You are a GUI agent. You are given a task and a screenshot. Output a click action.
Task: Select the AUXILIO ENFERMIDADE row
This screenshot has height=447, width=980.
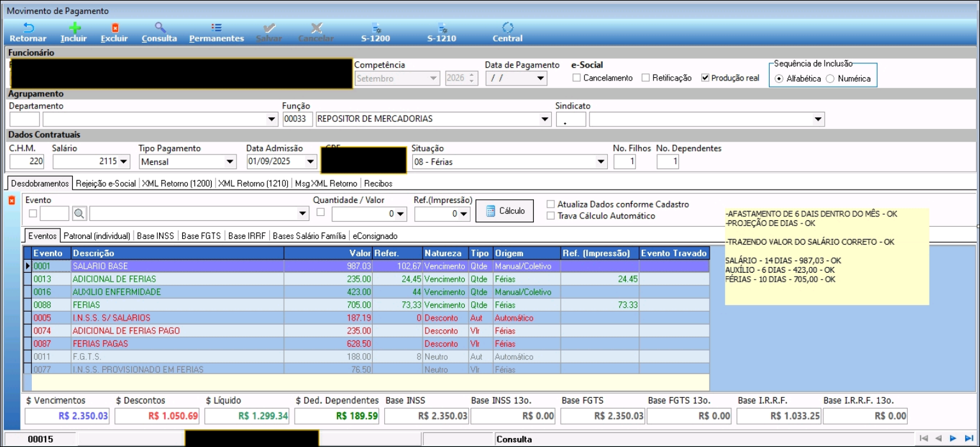(366, 292)
